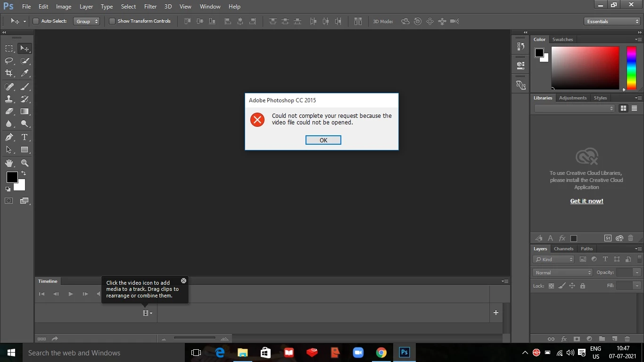Open the Essentials workspace dropdown

611,21
